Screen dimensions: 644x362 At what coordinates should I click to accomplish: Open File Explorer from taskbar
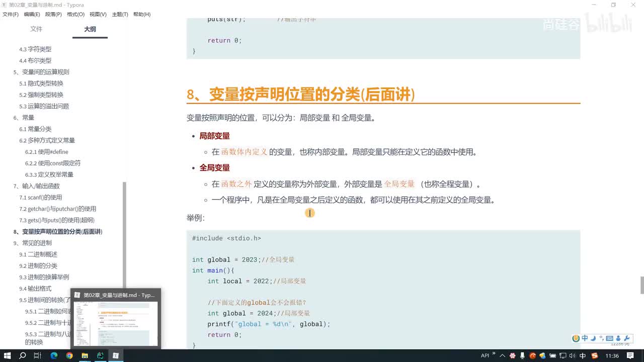click(85, 355)
